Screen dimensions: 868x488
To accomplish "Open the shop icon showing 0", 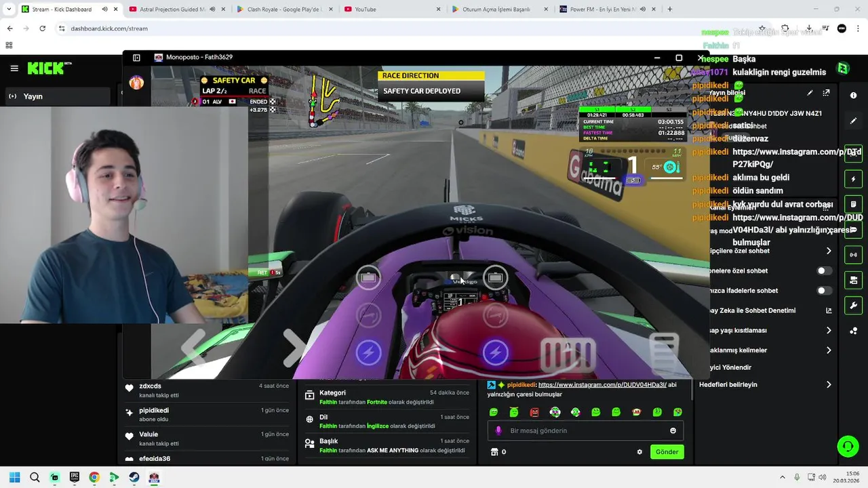I will click(498, 452).
